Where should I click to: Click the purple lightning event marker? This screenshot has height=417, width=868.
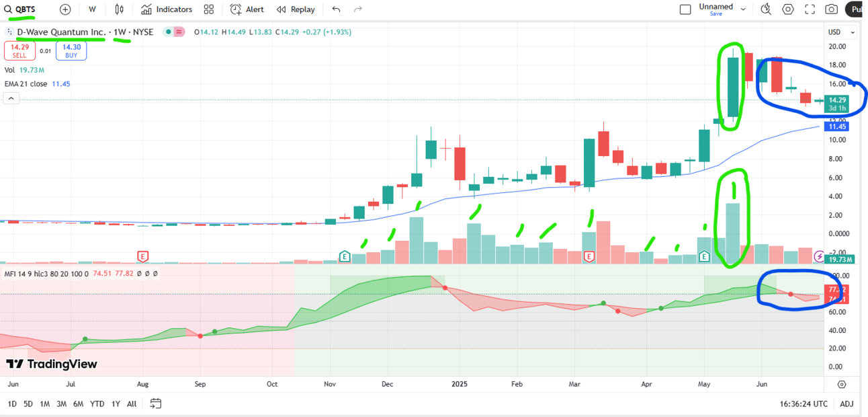[820, 256]
